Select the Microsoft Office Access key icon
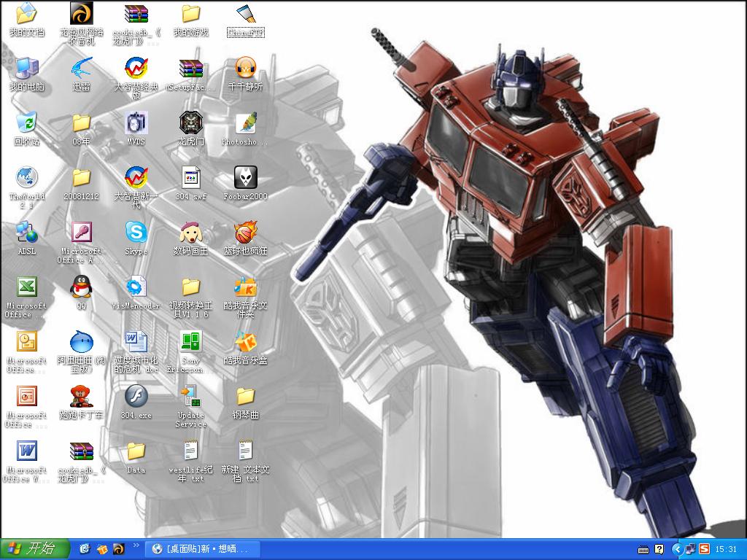This screenshot has width=747, height=560. click(82, 233)
